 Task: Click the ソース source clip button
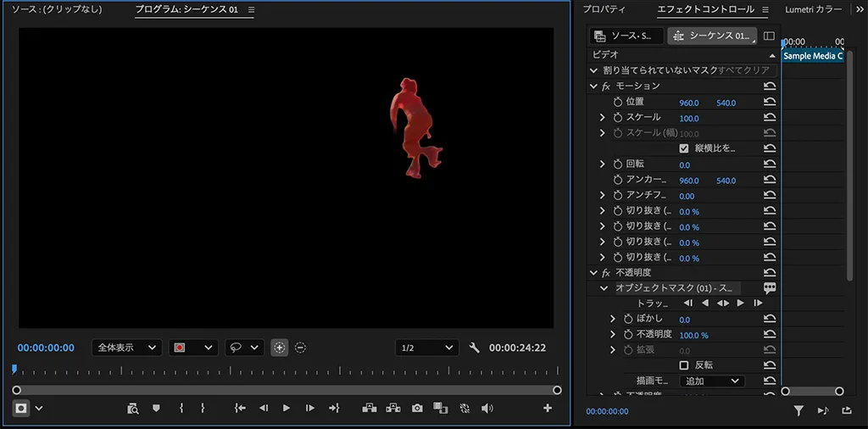(x=626, y=36)
